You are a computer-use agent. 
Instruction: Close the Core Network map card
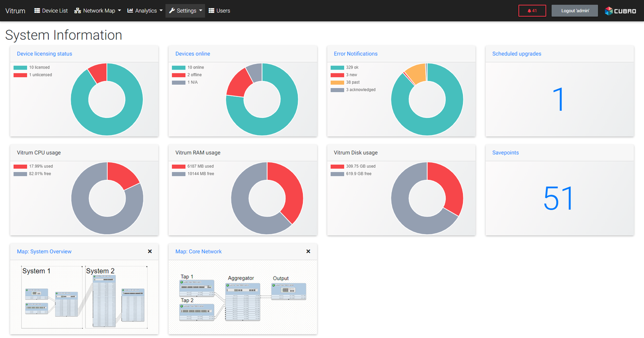[308, 251]
